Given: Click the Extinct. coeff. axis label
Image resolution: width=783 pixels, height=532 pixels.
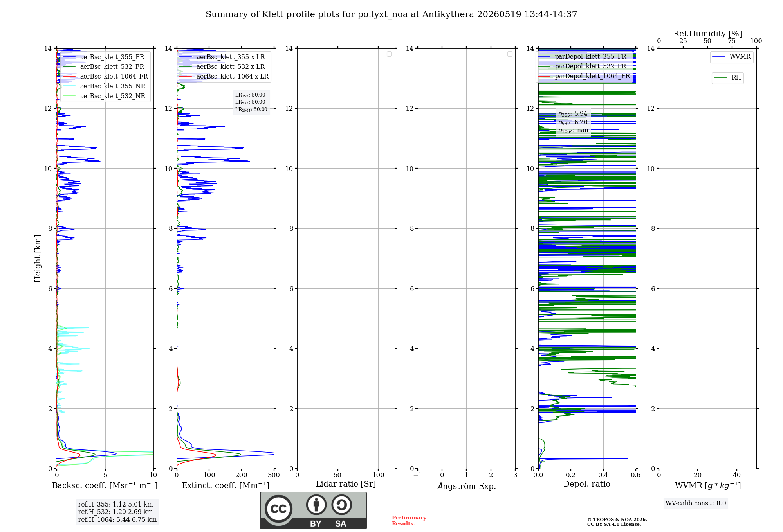Looking at the screenshot, I should [226, 485].
